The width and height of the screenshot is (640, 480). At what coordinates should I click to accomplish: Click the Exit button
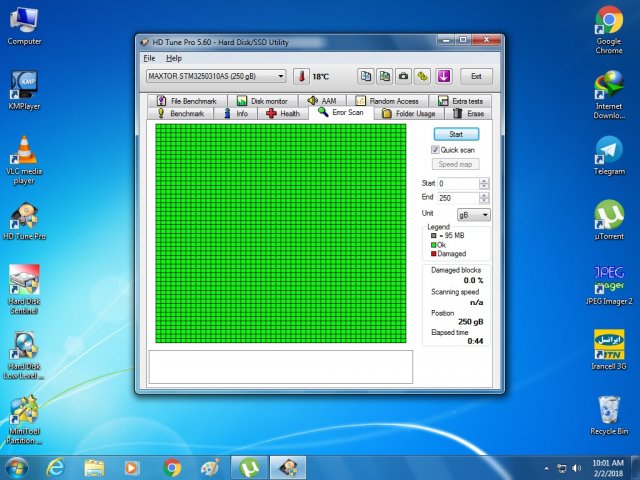coord(477,76)
